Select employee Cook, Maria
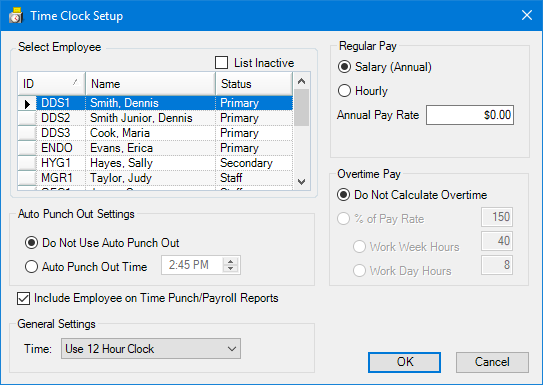The width and height of the screenshot is (543, 385). [x=120, y=133]
